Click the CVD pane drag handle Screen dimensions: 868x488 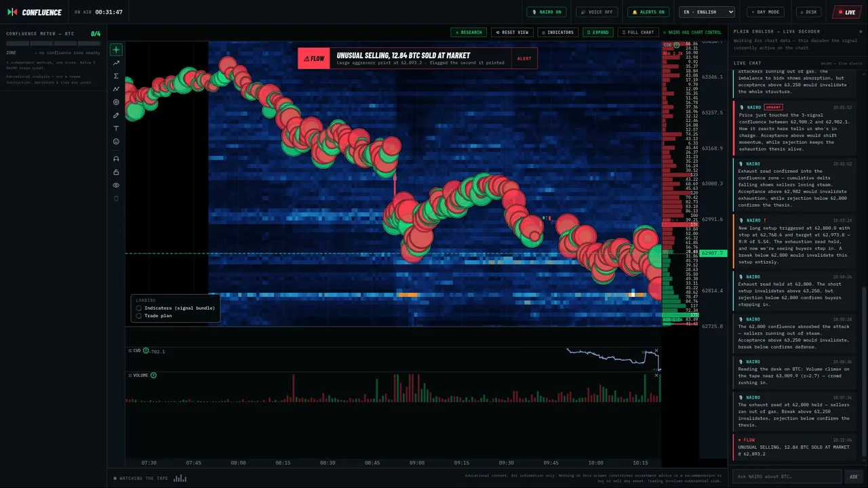(x=130, y=351)
